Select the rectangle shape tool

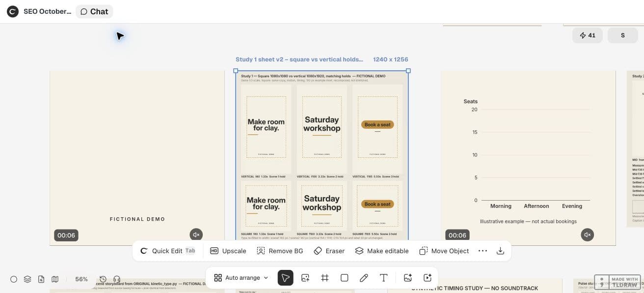point(345,278)
